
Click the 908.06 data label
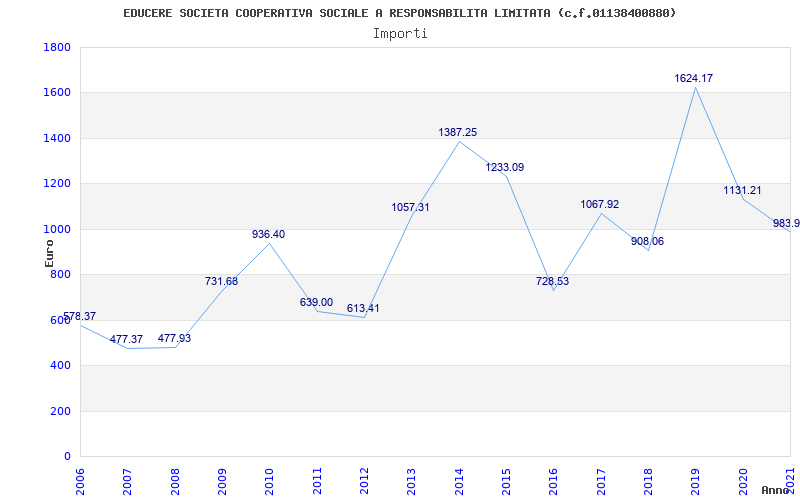(647, 241)
